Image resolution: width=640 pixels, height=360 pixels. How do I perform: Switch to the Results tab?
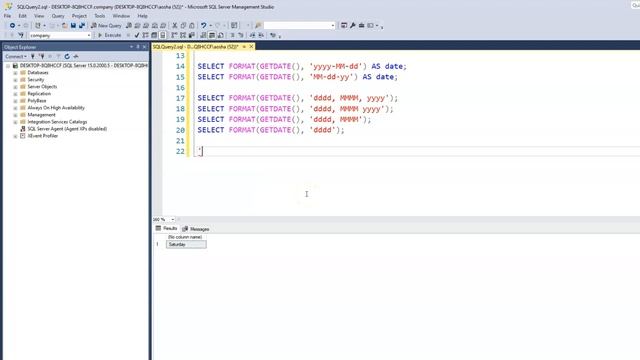click(x=166, y=229)
